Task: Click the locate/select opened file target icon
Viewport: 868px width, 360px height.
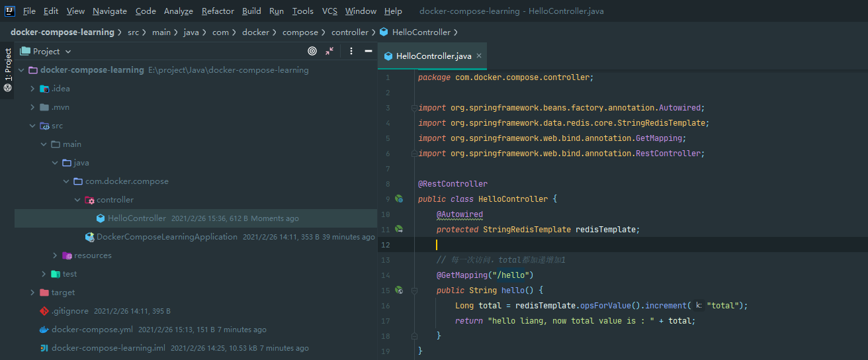Action: point(312,51)
